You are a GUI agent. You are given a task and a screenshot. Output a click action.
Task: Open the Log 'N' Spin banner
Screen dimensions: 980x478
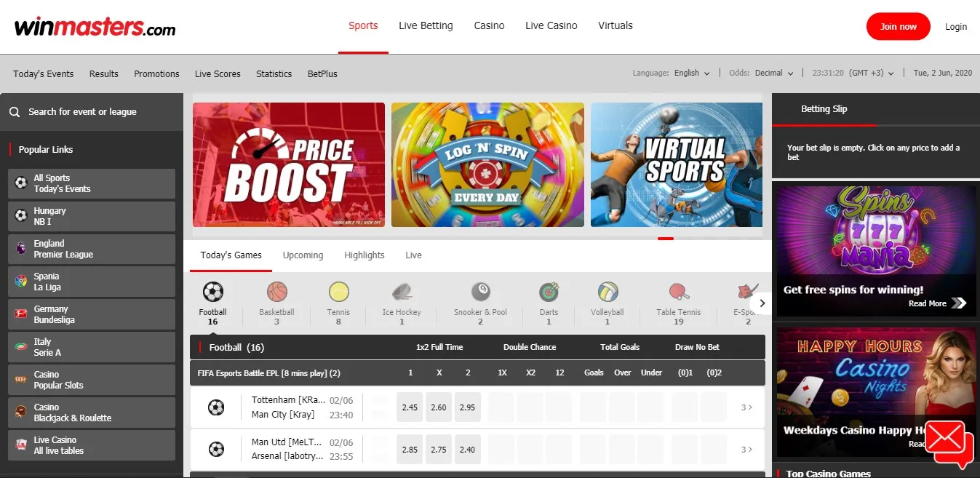(x=487, y=165)
